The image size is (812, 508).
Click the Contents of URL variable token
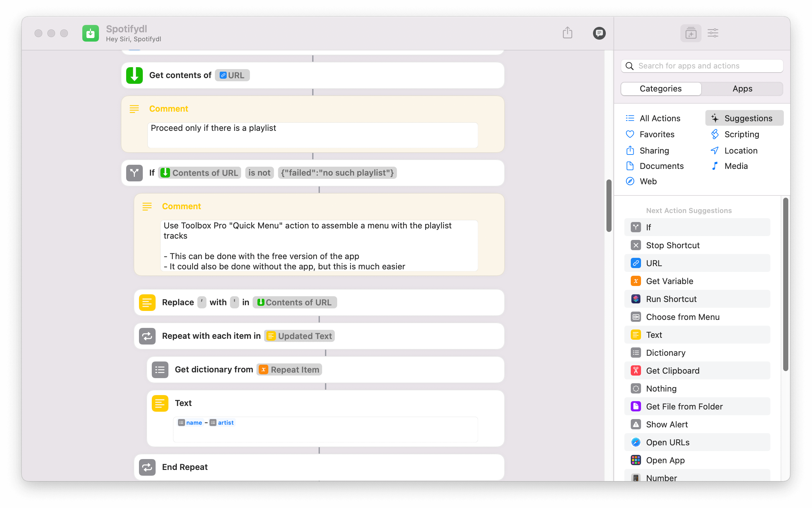(199, 173)
